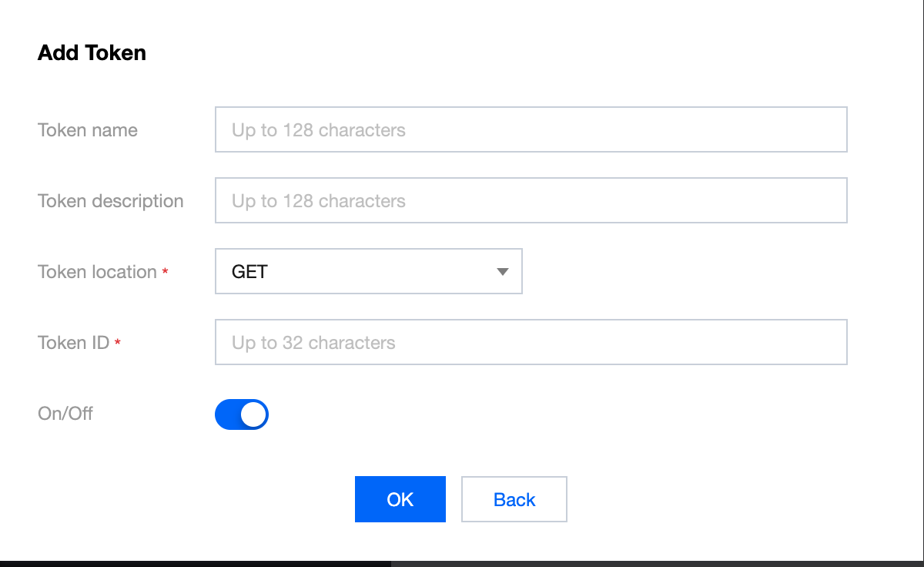Screen dimensions: 924x567
Task: Click the white knob of the toggle
Action: coord(253,414)
